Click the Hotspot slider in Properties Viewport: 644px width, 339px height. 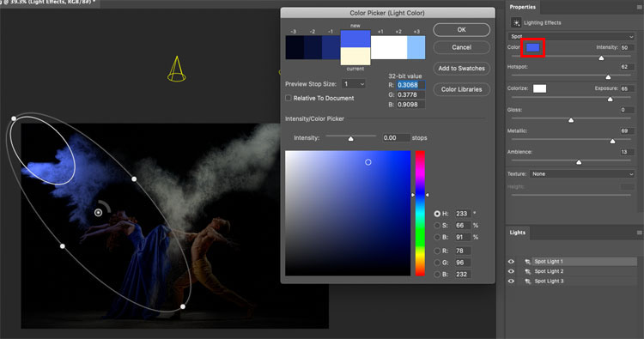(x=571, y=76)
